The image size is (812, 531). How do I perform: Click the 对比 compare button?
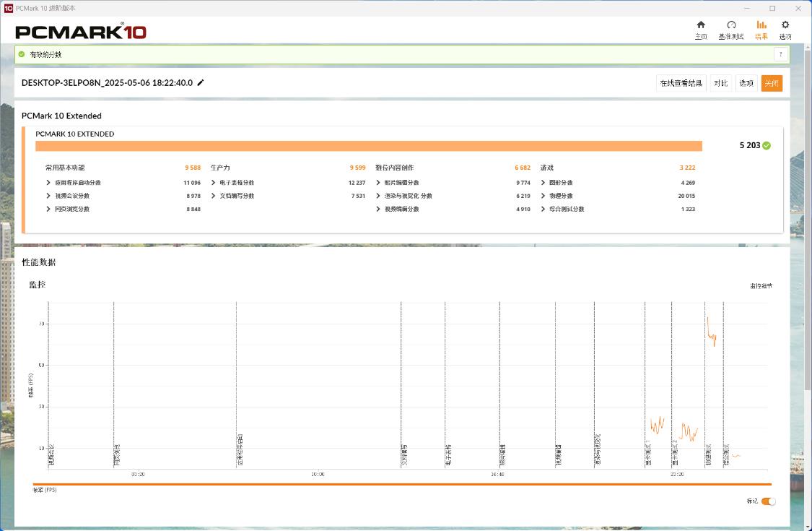[721, 83]
